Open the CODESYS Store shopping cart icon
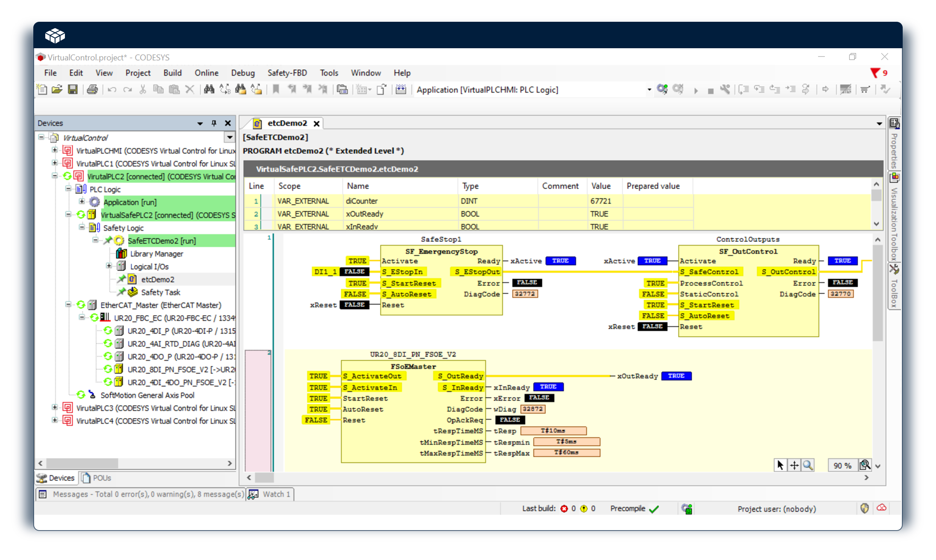The width and height of the screenshot is (936, 560). [x=865, y=90]
